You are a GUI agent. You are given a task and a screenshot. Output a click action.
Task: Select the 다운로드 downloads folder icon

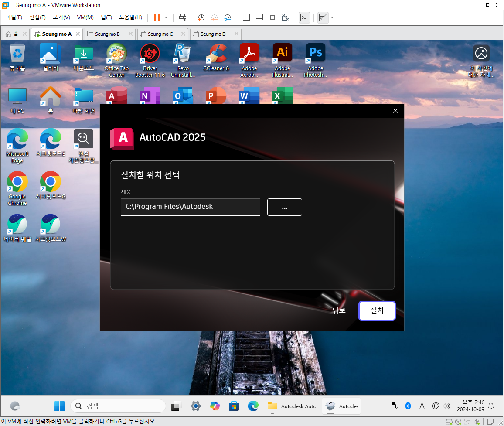tap(84, 58)
